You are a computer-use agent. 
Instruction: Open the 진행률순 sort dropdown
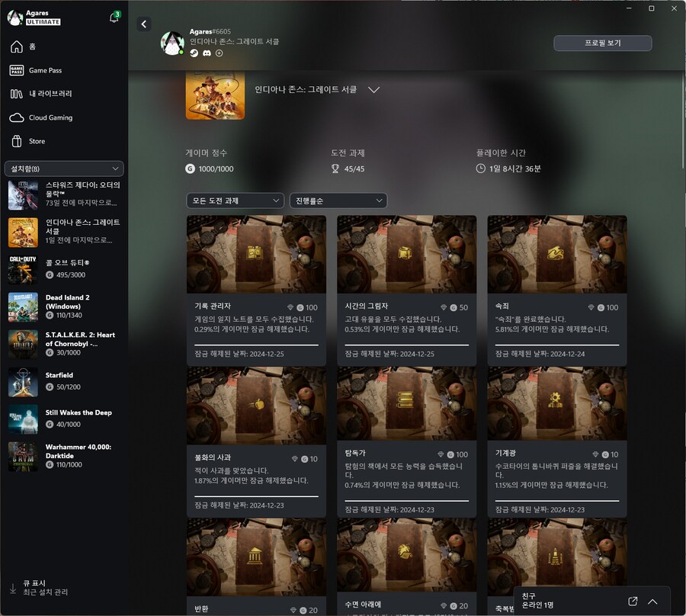(x=338, y=201)
